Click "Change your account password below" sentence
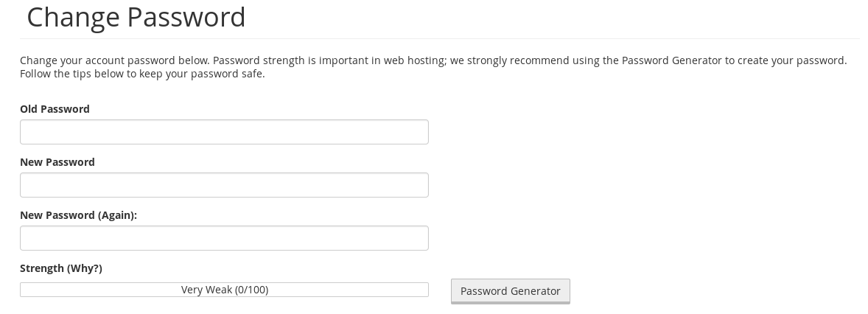The height and width of the screenshot is (314, 868). pos(115,61)
